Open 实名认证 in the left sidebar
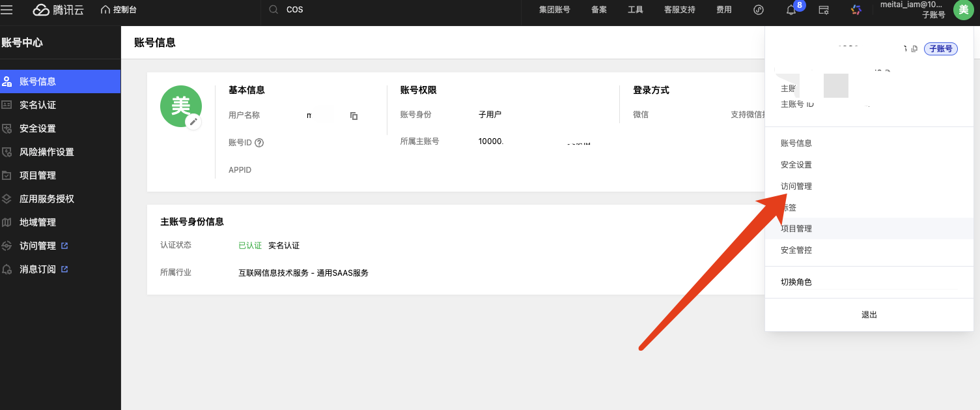The image size is (980, 410). point(38,105)
